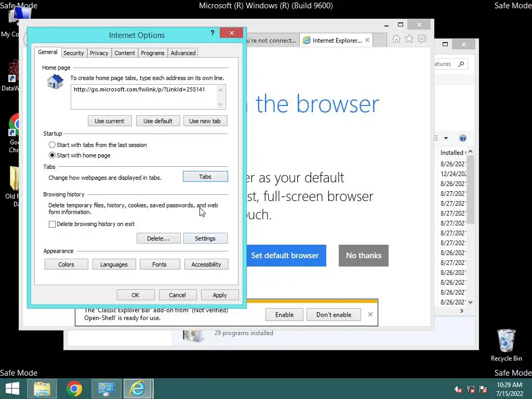532x399 pixels.
Task: Click the No thanks button
Action: [364, 256]
